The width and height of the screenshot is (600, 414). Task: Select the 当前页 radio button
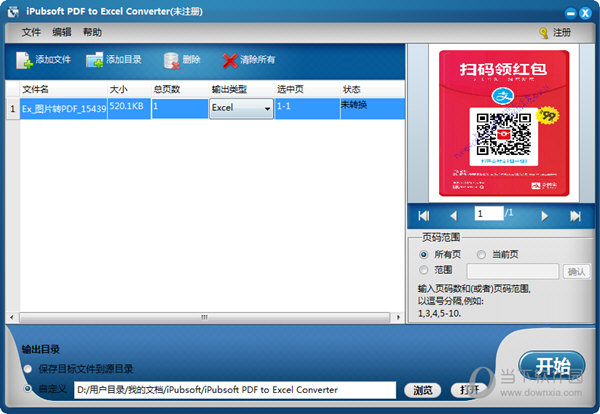[x=481, y=254]
